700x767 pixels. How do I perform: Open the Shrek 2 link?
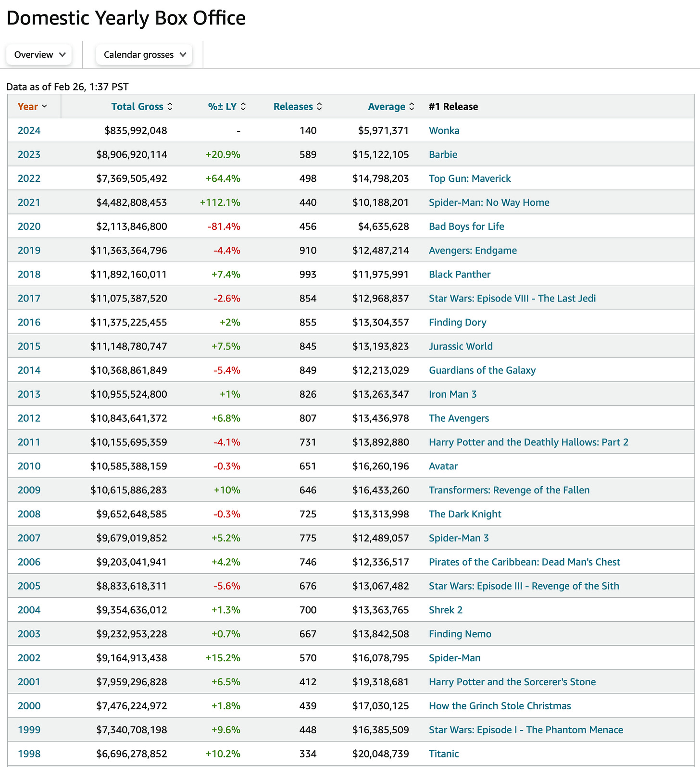point(446,610)
